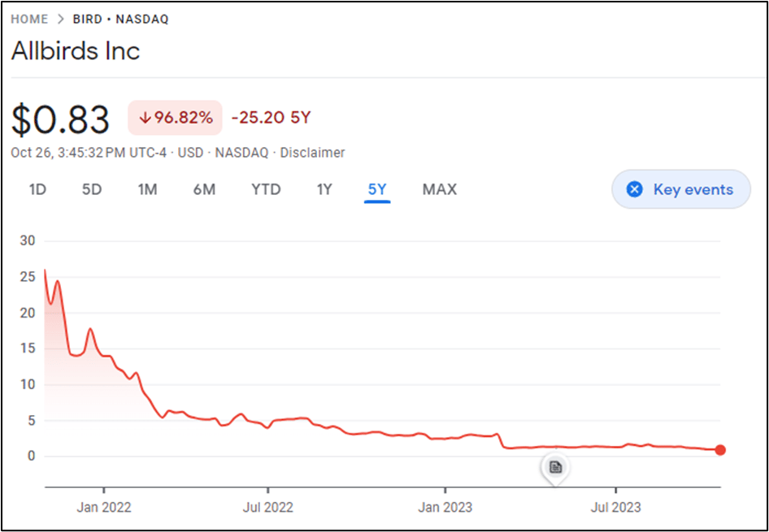Toggle the Key events chip off

681,189
